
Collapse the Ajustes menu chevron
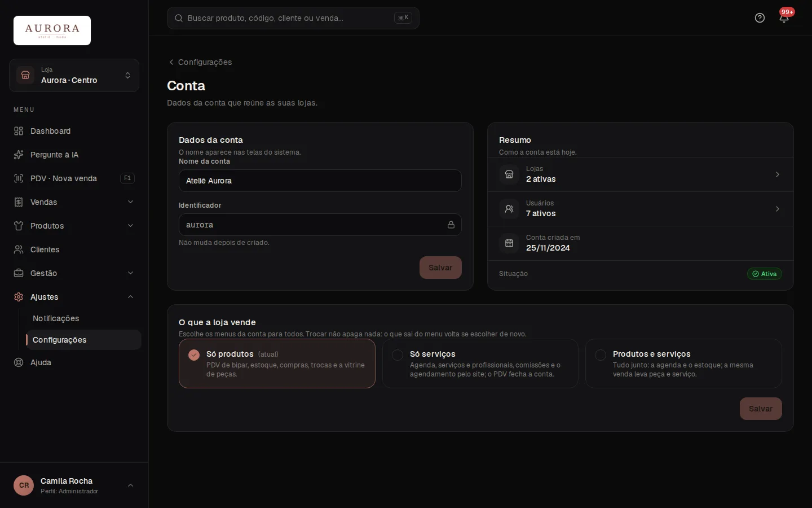click(x=130, y=297)
